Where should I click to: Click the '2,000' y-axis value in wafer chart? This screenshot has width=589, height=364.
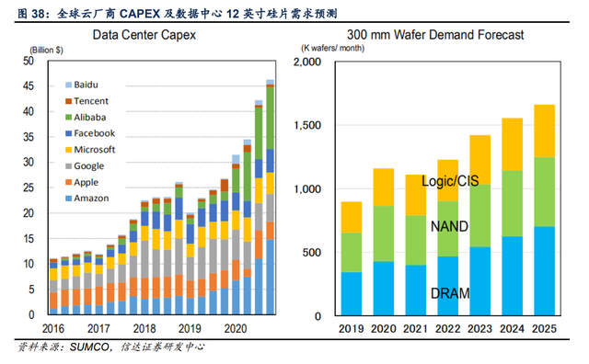[x=307, y=62]
